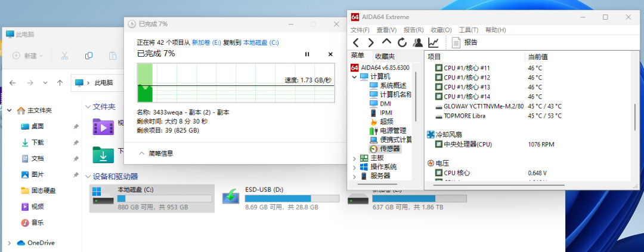Click the 本地磁盘 (C:) destination link
This screenshot has width=644, height=252.
(261, 42)
